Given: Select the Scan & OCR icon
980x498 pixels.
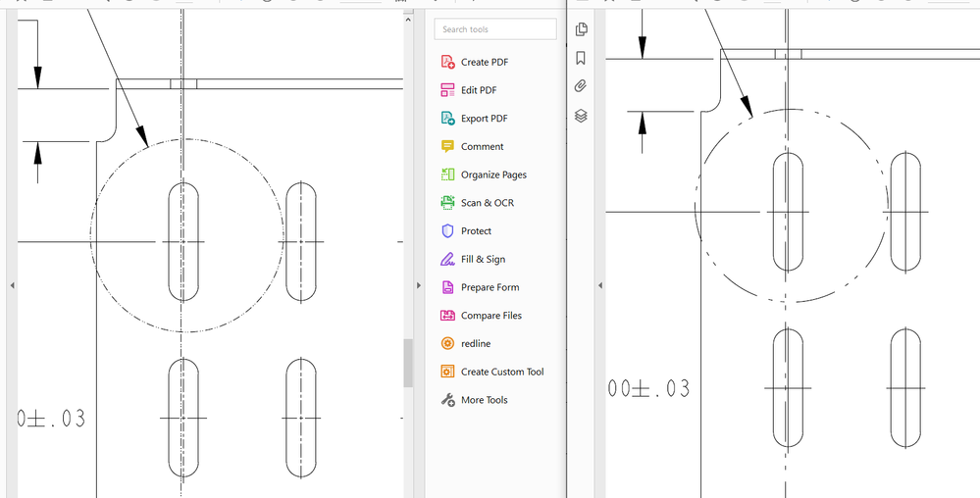Looking at the screenshot, I should coord(447,203).
